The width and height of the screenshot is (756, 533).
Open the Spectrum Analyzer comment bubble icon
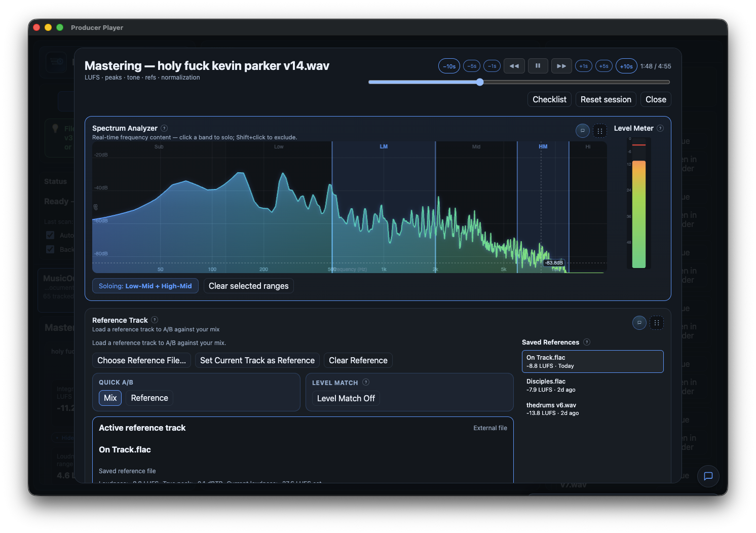[583, 131]
